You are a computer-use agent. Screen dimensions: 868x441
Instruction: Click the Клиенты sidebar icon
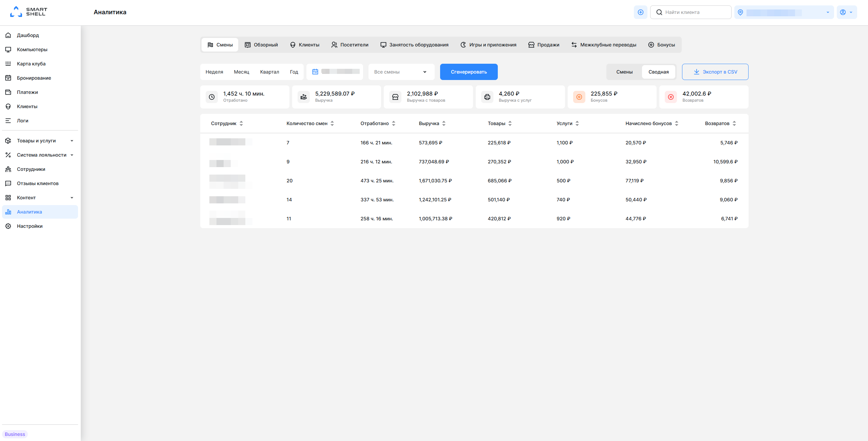tap(8, 106)
